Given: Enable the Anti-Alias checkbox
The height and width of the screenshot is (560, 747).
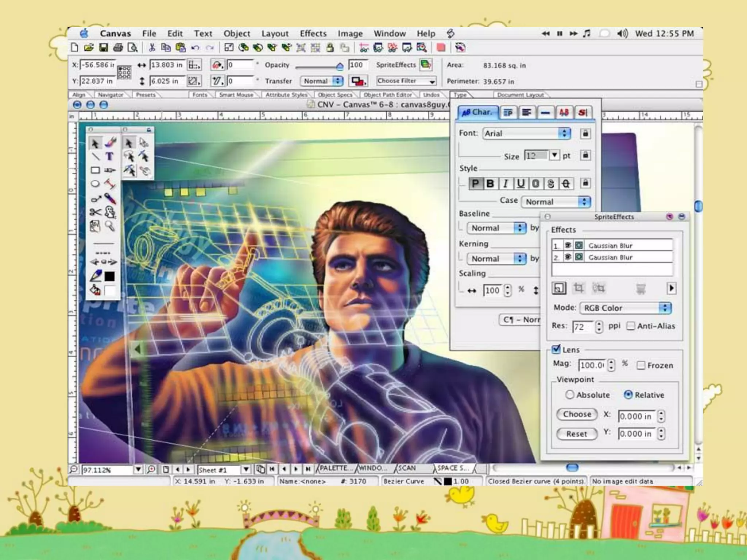Looking at the screenshot, I should [631, 326].
